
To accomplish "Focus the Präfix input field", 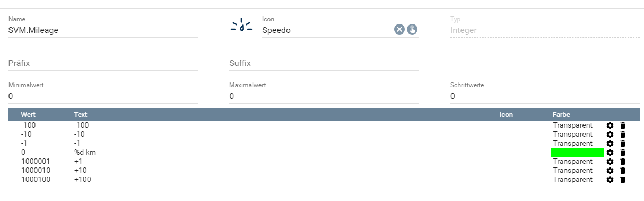I will click(x=103, y=63).
